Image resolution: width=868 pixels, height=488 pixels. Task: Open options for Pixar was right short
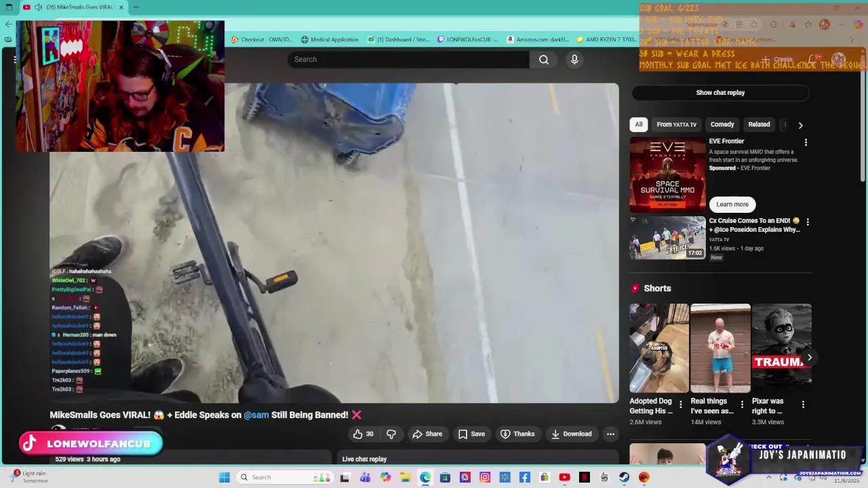(x=803, y=405)
